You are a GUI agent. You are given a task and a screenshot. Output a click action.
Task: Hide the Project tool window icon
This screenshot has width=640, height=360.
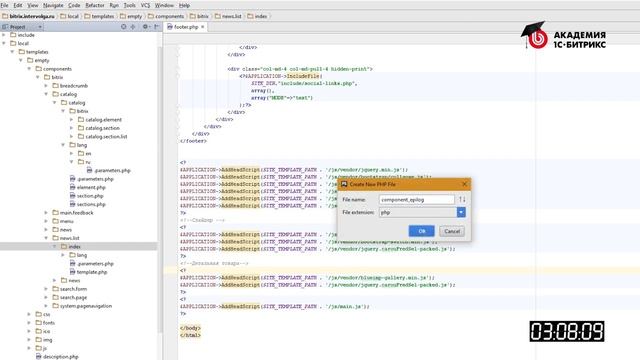(x=157, y=27)
